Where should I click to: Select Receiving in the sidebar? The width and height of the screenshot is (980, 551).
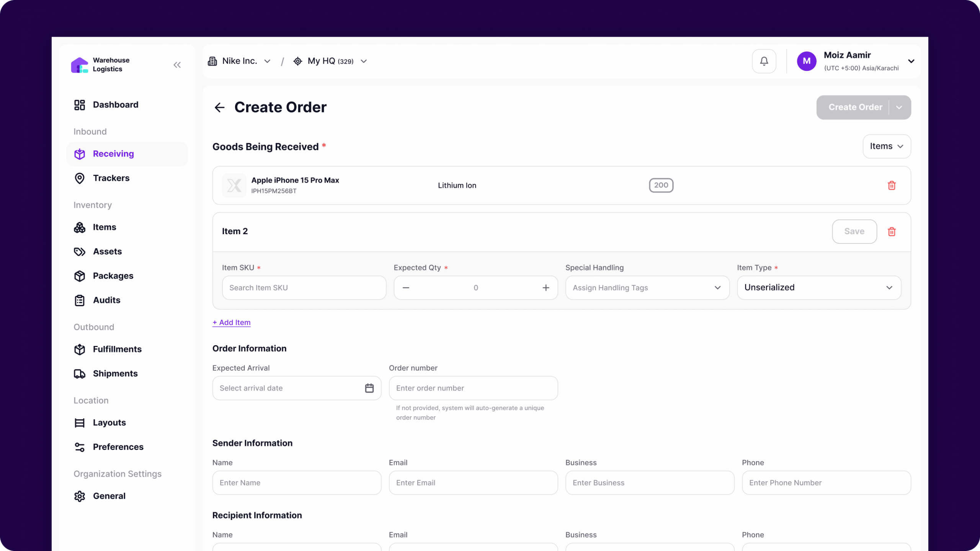(127, 154)
